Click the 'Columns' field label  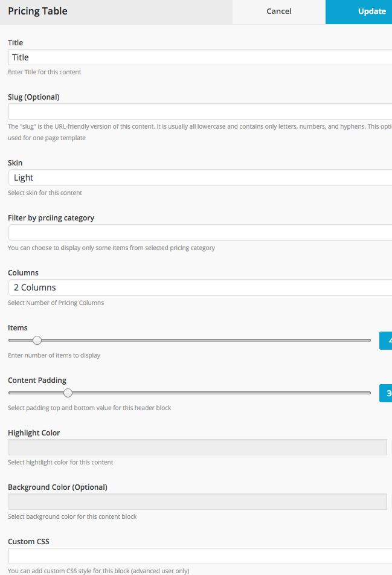tap(23, 272)
